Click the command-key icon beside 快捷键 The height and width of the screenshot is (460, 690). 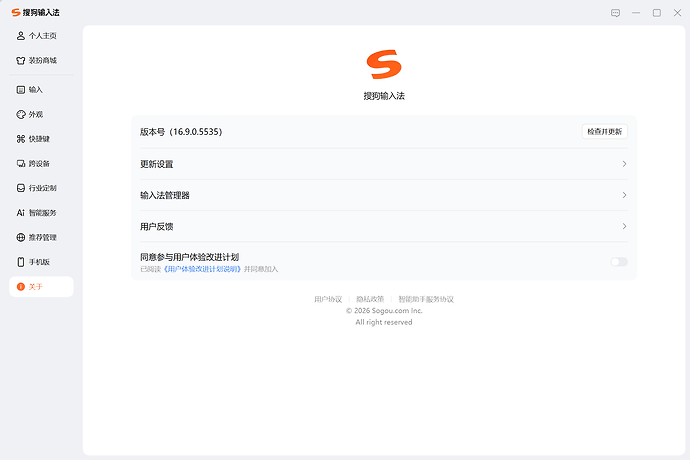tap(21, 139)
